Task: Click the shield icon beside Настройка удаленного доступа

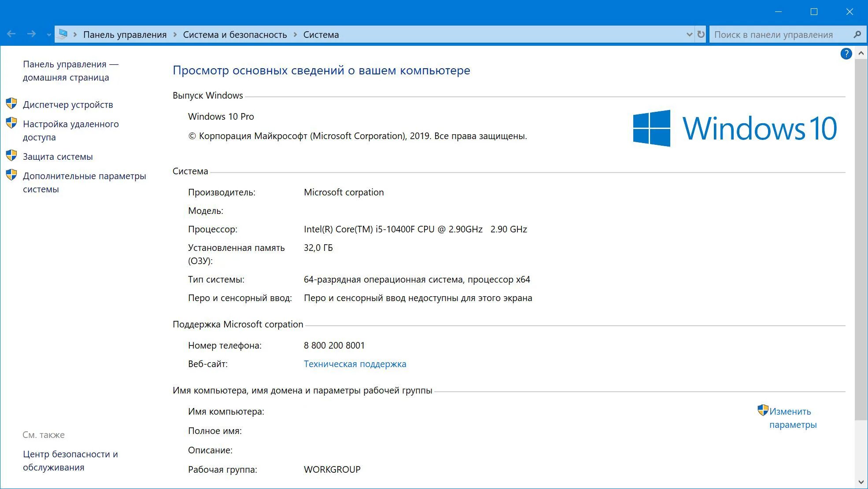Action: [11, 123]
